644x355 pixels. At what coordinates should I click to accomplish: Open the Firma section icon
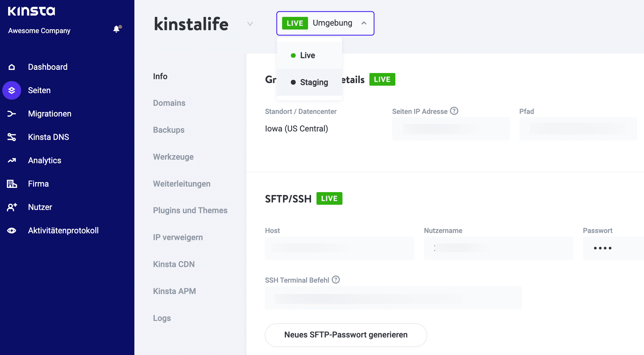(x=12, y=184)
